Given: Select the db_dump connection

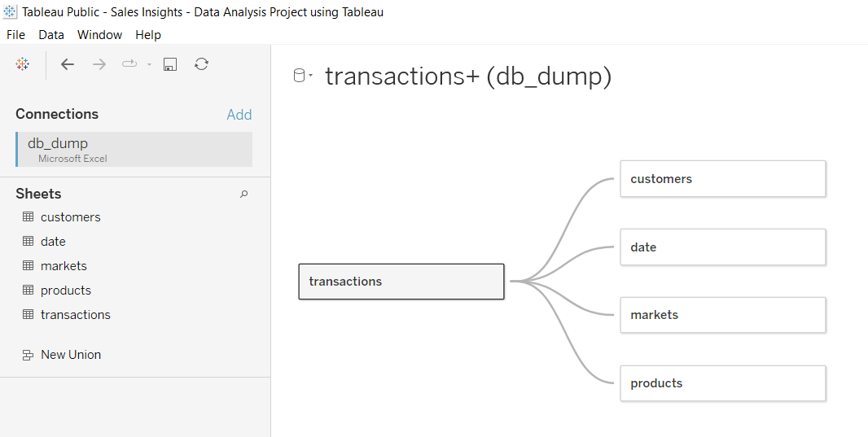Looking at the screenshot, I should (134, 150).
